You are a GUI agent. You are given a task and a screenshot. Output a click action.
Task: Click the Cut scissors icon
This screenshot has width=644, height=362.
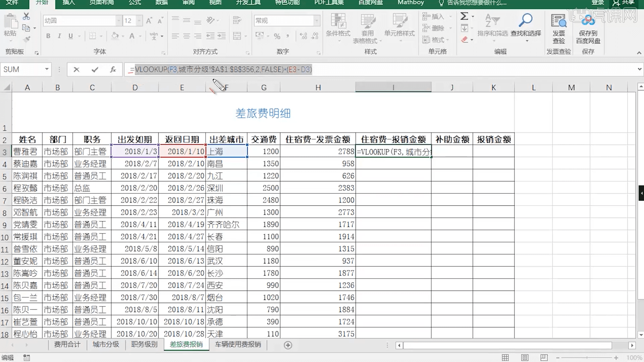click(x=26, y=16)
